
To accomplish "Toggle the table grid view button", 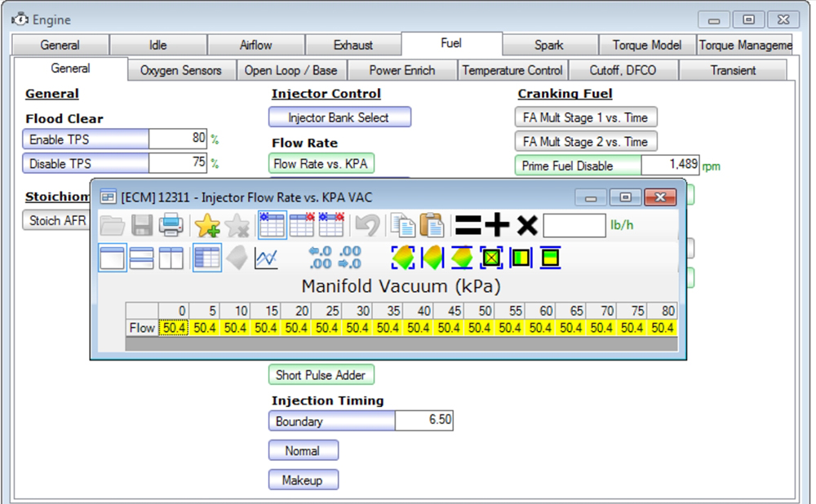I will [207, 259].
